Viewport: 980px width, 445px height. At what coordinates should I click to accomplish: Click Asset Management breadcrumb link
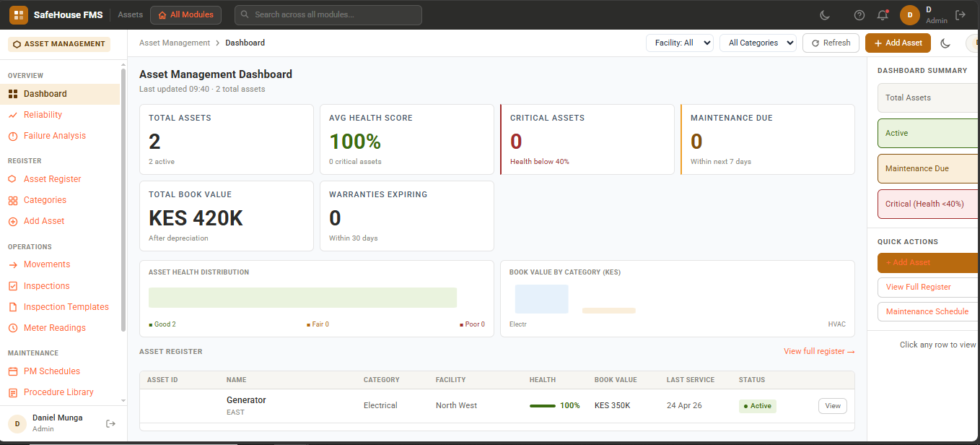point(175,43)
